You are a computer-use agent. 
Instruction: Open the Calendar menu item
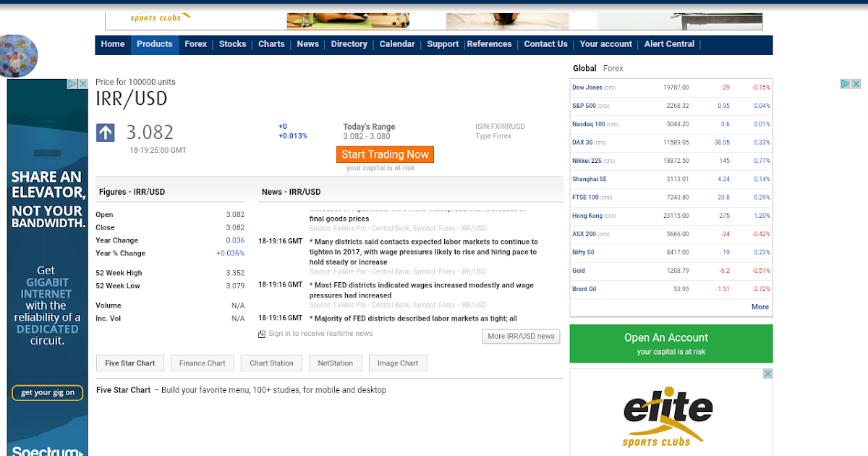click(x=397, y=44)
